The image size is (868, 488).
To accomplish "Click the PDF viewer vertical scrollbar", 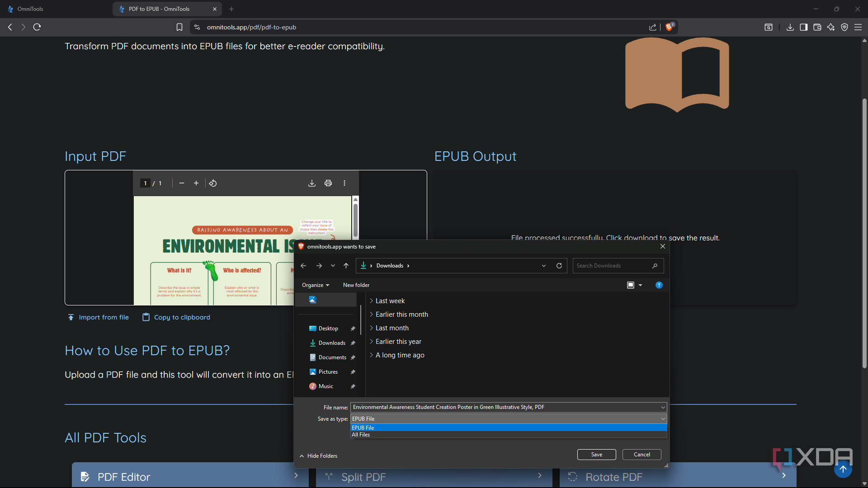I will point(356,221).
